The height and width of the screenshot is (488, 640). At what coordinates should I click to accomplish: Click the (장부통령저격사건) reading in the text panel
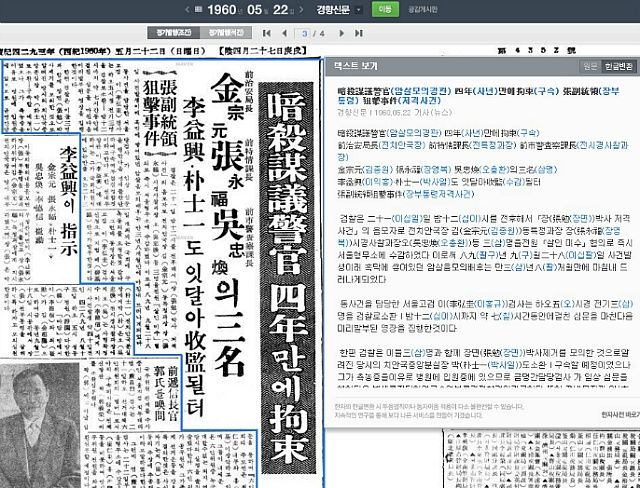438,194
